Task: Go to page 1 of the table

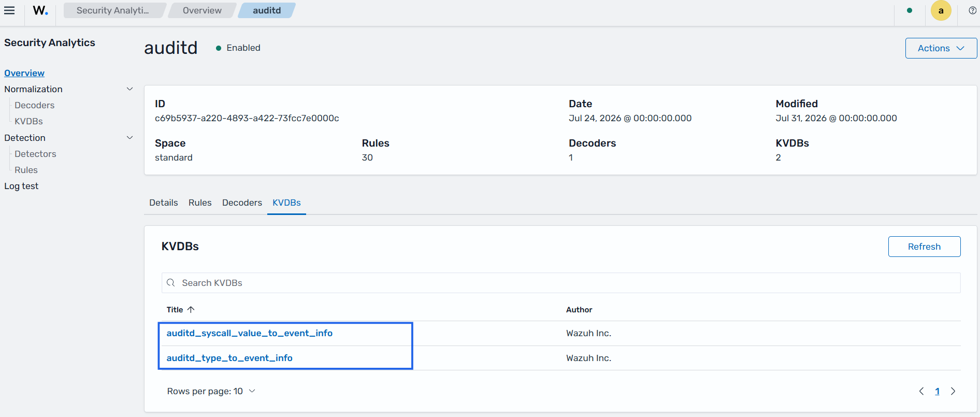Action: (x=937, y=391)
